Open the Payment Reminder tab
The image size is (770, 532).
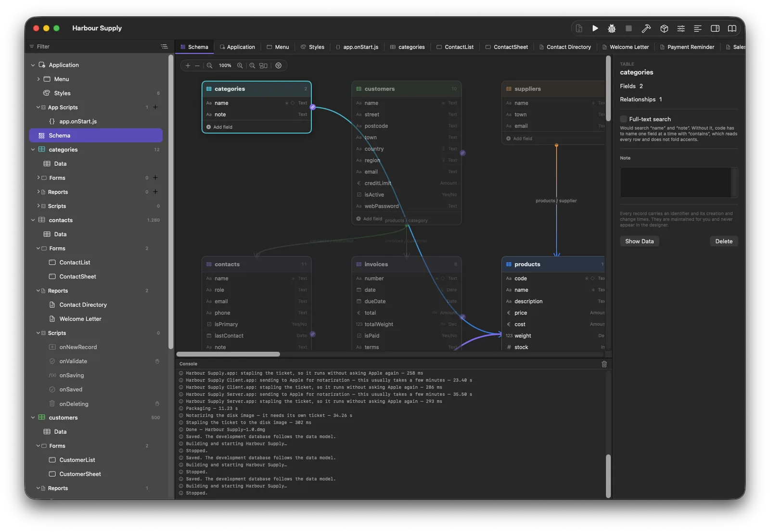pyautogui.click(x=687, y=47)
